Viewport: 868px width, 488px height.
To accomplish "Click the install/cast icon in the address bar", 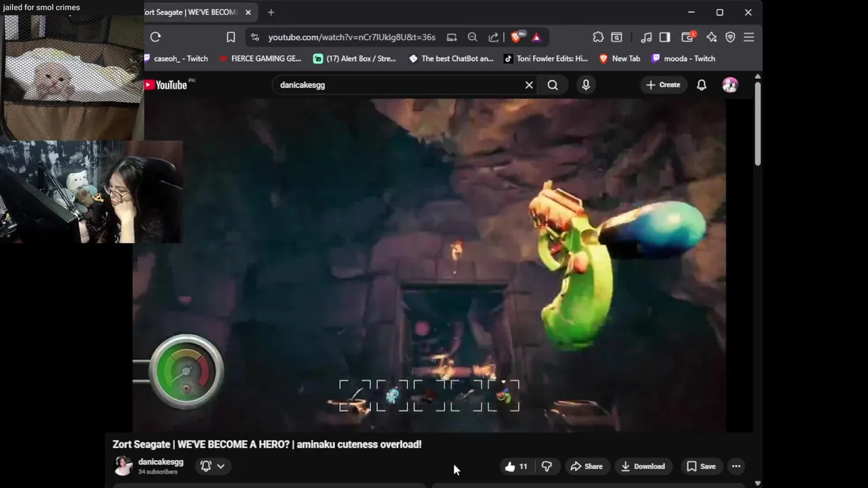I will pyautogui.click(x=452, y=37).
